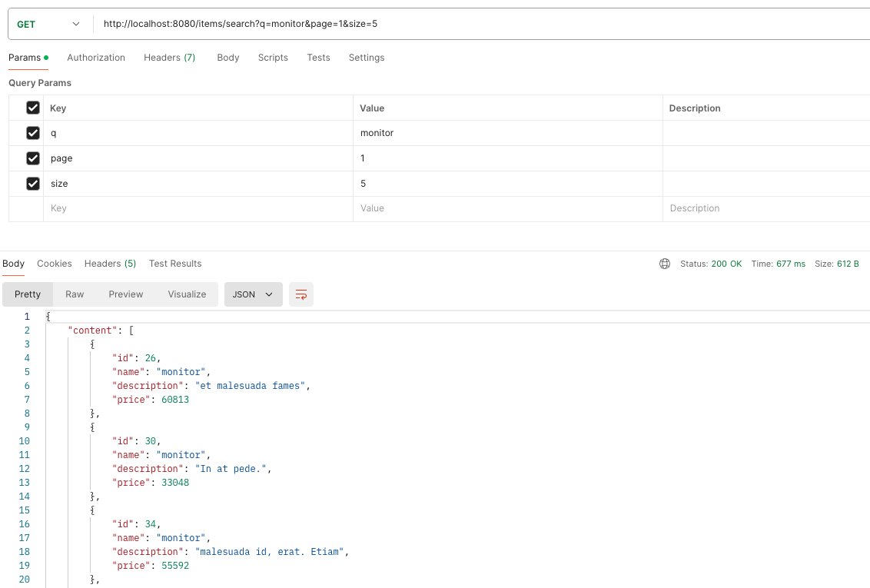Open the request Headers (7) tab
The height and width of the screenshot is (588, 870).
coord(169,58)
